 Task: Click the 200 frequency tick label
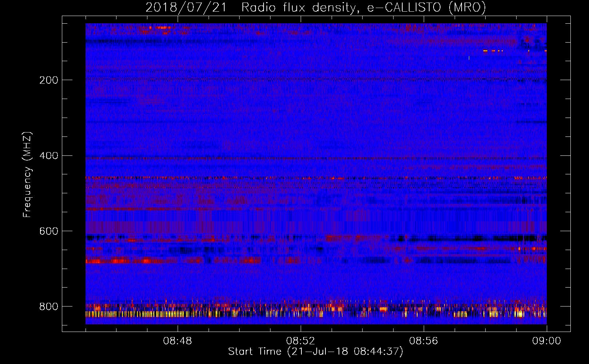tap(49, 80)
